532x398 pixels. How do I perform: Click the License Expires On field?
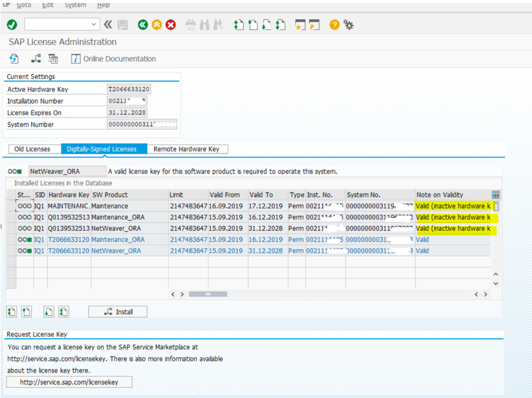pos(127,113)
